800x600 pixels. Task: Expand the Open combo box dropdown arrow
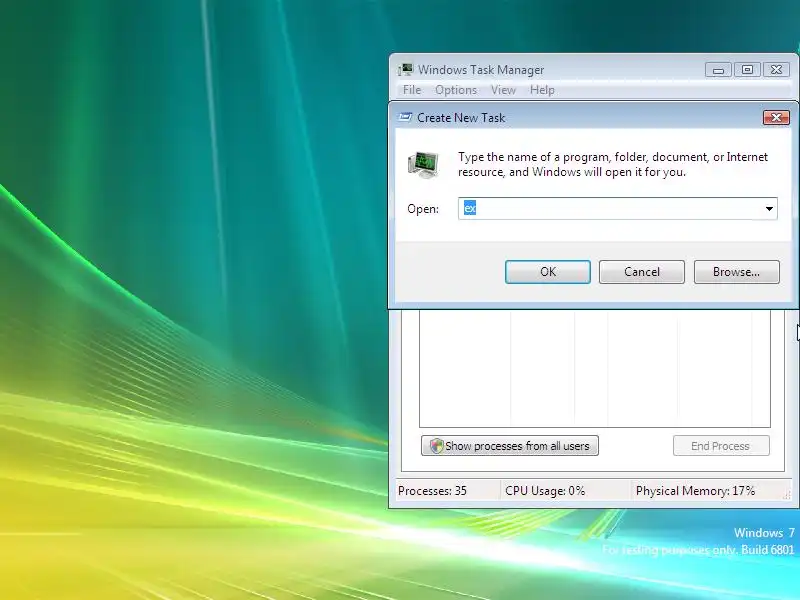click(x=769, y=209)
